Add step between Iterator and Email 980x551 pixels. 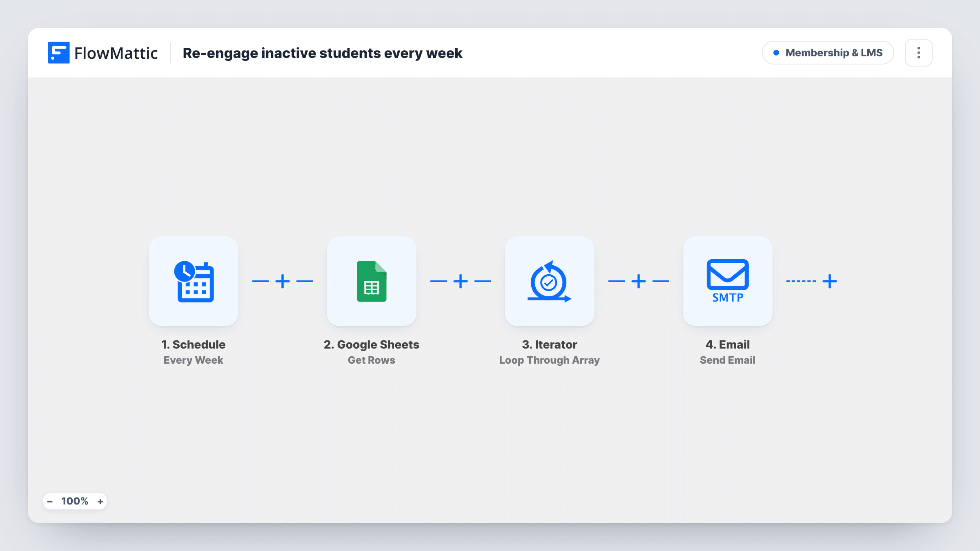[x=639, y=281]
